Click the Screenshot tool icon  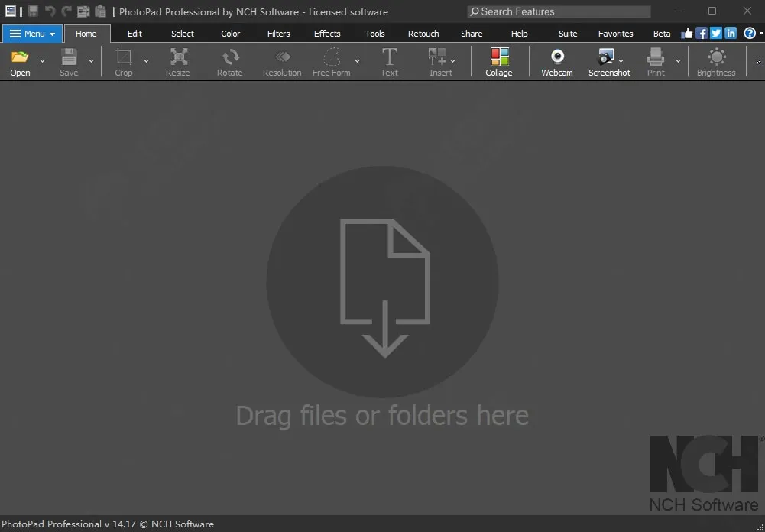pos(606,58)
